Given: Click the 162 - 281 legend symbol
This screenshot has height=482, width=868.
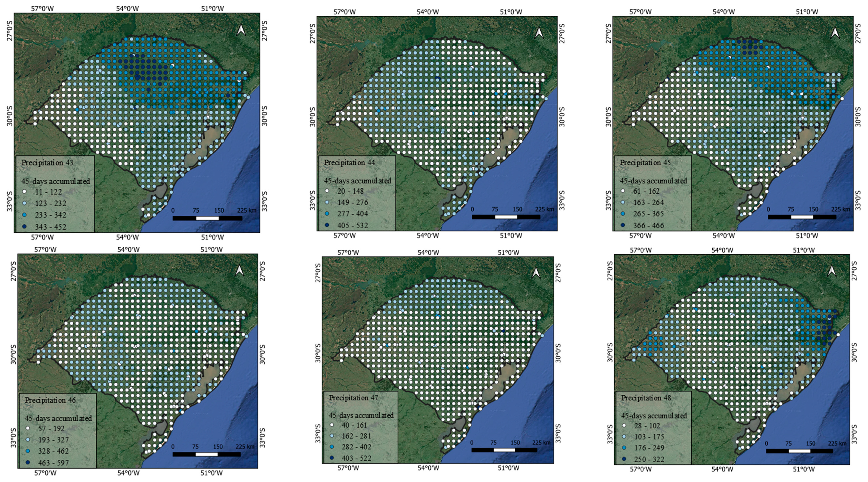Looking at the screenshot, I should click(331, 436).
